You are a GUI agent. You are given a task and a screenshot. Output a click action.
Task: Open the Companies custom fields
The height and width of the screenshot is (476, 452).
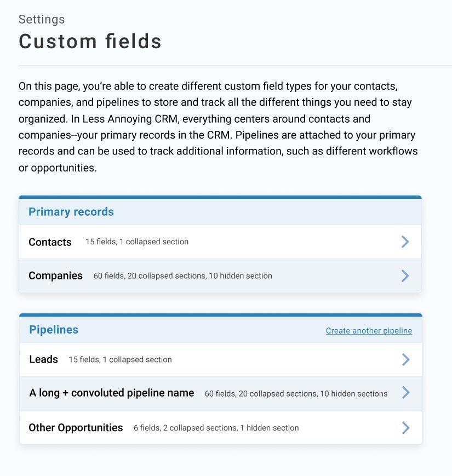(x=55, y=276)
